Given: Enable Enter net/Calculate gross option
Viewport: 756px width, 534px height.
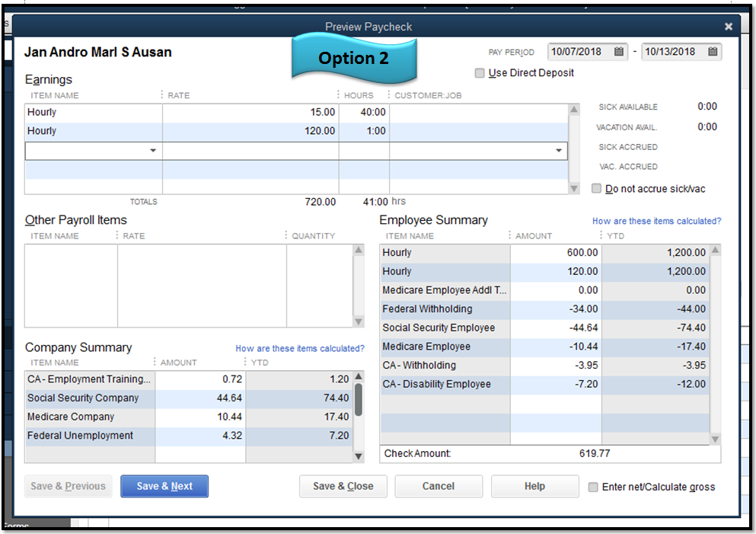Looking at the screenshot, I should tap(593, 487).
